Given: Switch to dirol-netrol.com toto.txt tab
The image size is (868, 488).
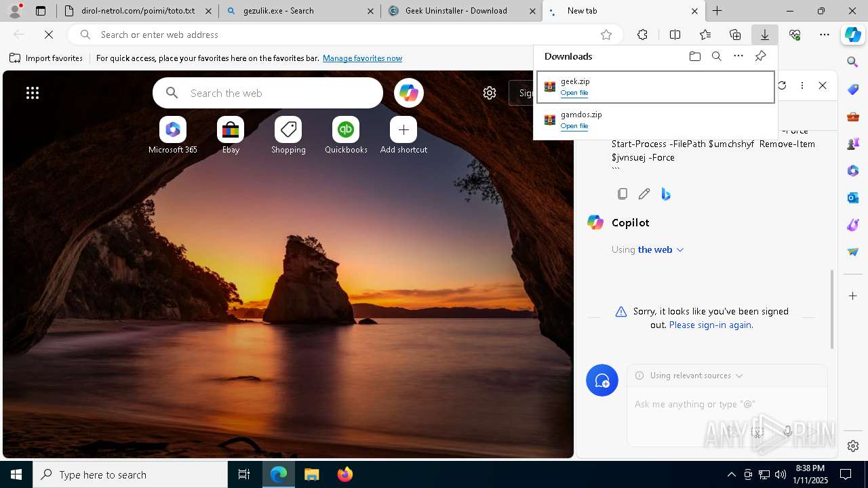Looking at the screenshot, I should [138, 11].
